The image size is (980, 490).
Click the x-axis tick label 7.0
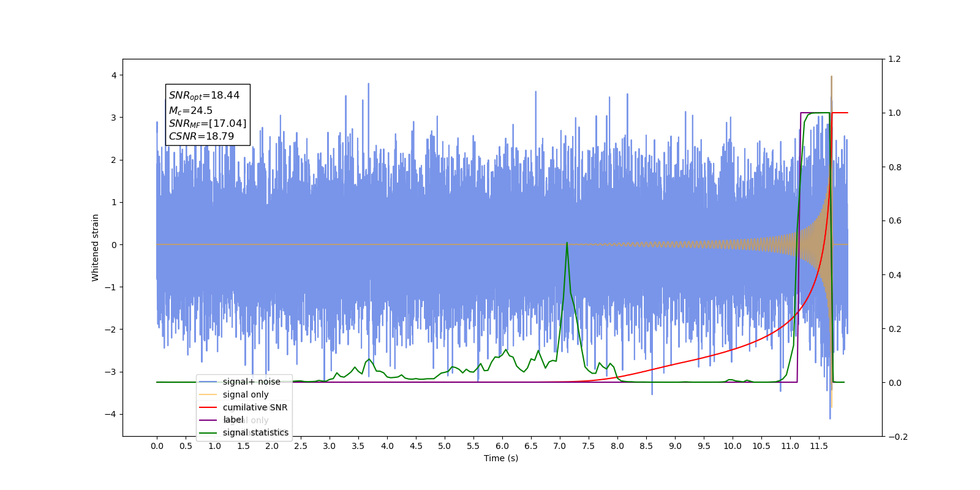(560, 446)
